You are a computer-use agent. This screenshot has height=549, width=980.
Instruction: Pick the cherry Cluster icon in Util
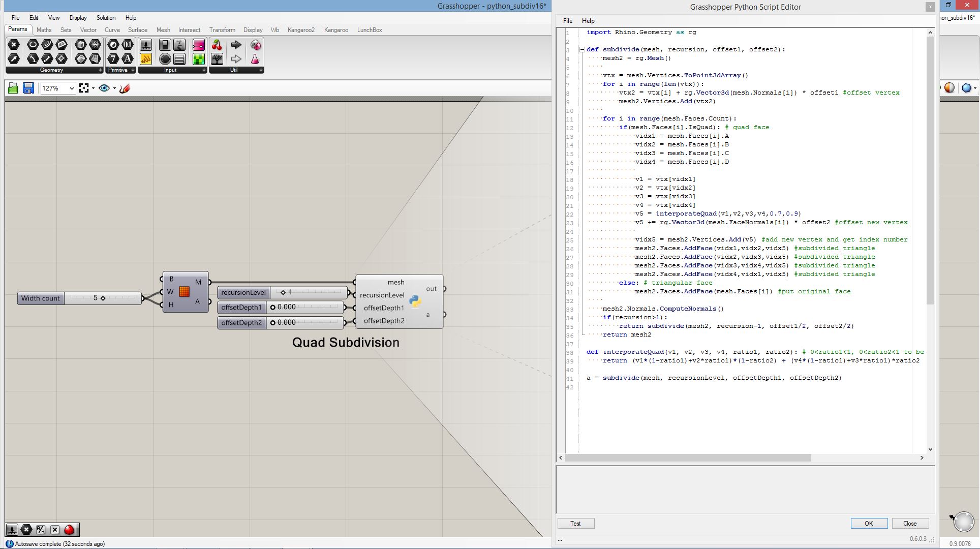point(217,45)
